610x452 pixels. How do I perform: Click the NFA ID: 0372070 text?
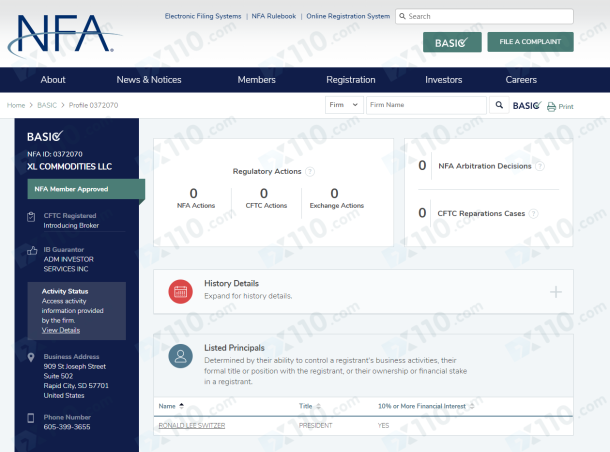(x=55, y=154)
